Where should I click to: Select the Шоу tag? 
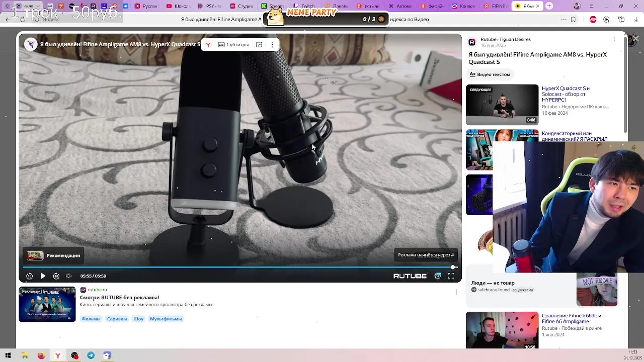coord(138,319)
